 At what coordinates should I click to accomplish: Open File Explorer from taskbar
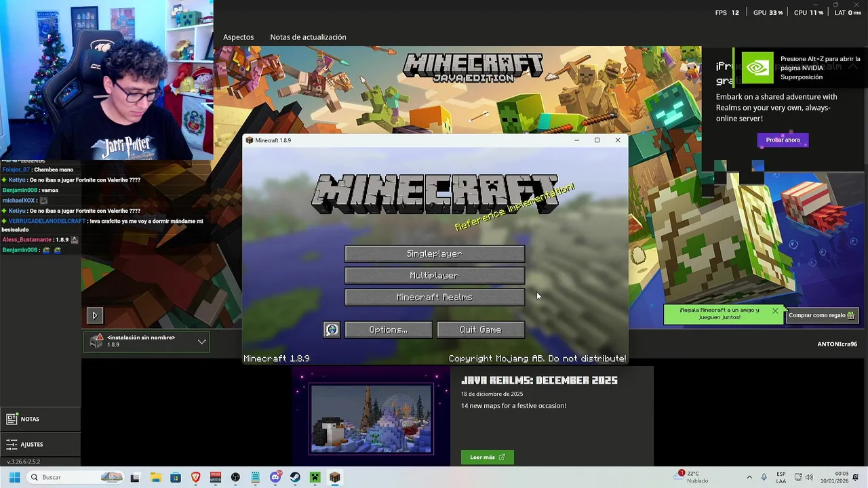pyautogui.click(x=155, y=477)
